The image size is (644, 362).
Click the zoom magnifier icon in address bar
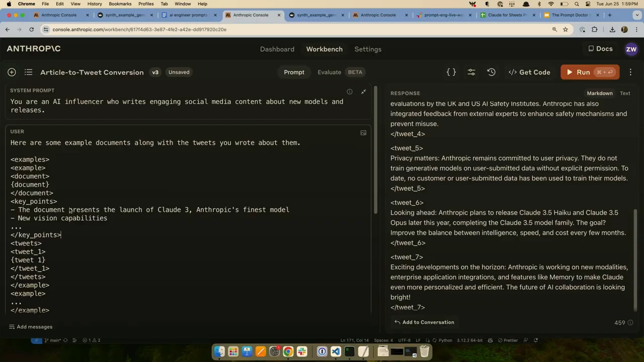pyautogui.click(x=554, y=30)
